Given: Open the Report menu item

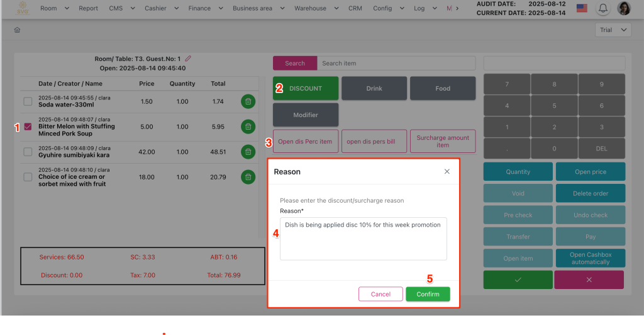Looking at the screenshot, I should (88, 8).
